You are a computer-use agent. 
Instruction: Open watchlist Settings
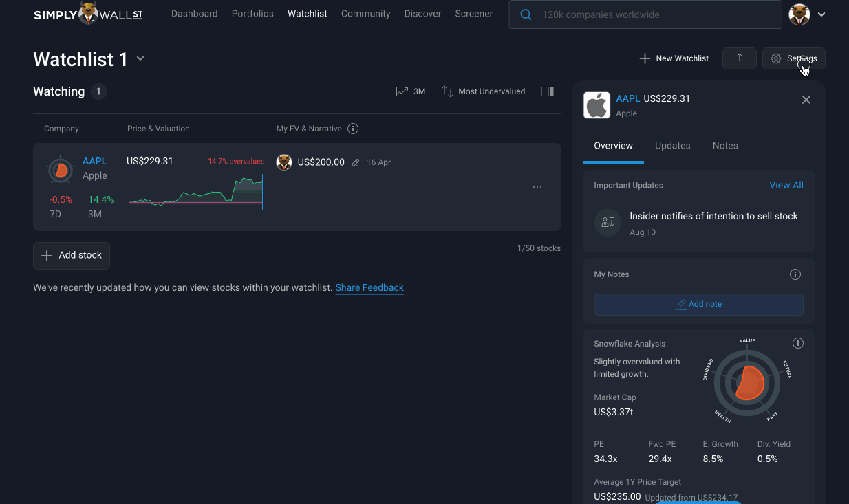(793, 58)
